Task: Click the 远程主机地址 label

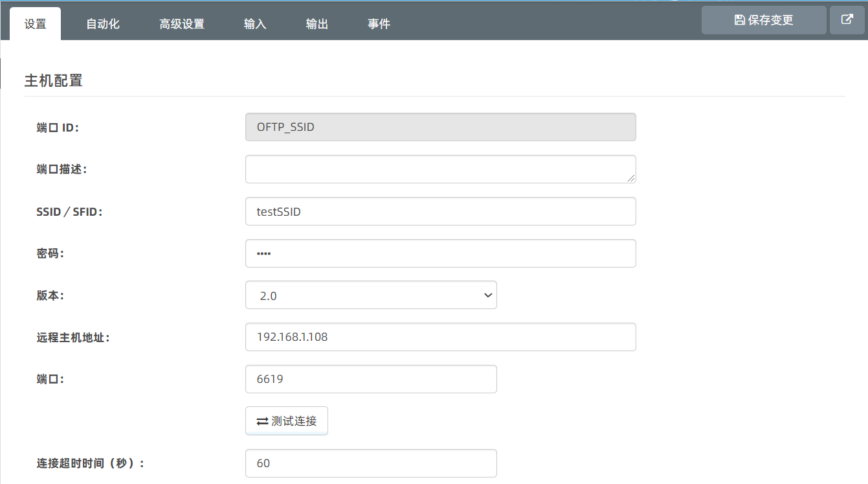Action: [x=73, y=338]
